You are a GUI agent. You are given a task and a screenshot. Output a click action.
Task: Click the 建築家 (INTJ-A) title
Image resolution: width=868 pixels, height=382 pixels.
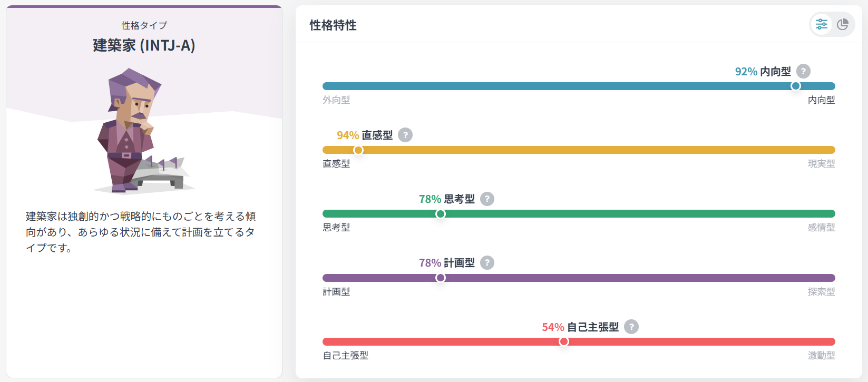coord(144,45)
